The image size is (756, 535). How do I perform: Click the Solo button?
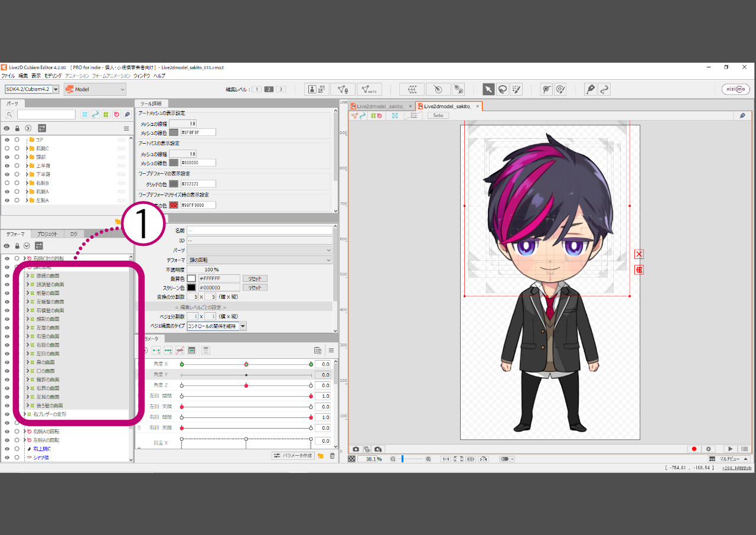click(438, 116)
